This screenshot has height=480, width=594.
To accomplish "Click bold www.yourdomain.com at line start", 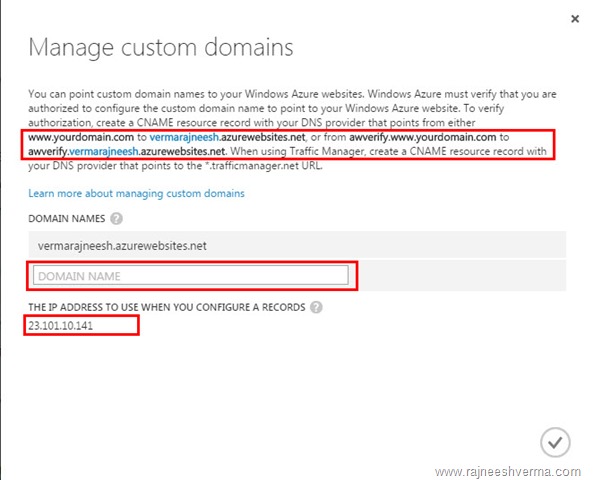I will point(81,137).
